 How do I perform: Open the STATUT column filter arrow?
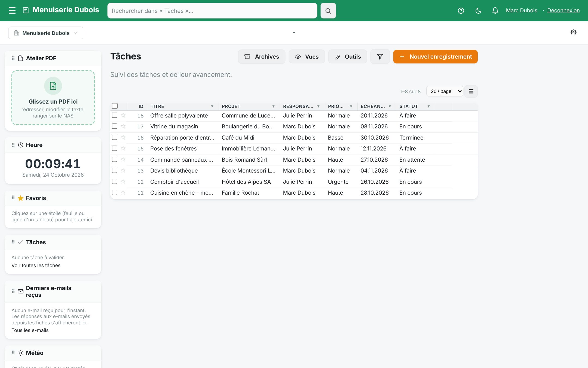point(428,106)
